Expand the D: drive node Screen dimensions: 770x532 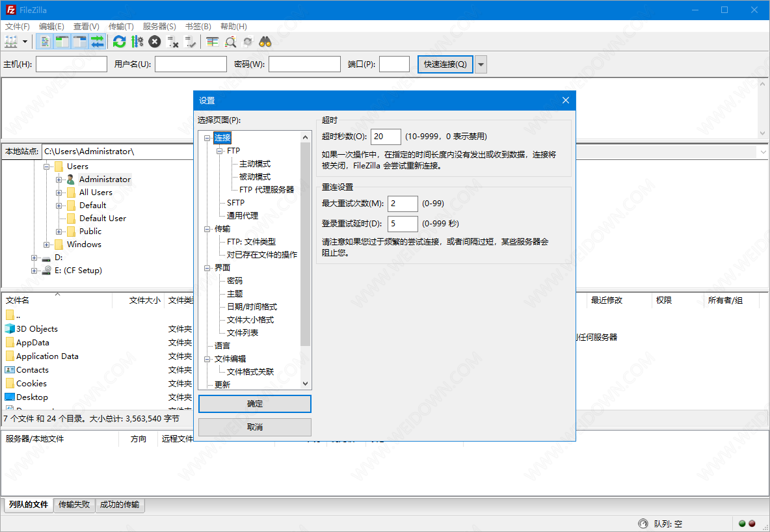coord(34,258)
